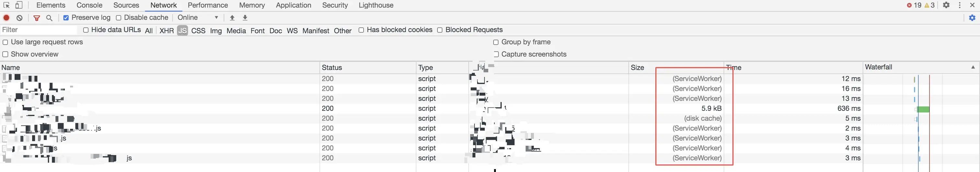The image size is (980, 172).
Task: Click the import HAR upload arrow
Action: click(232, 18)
